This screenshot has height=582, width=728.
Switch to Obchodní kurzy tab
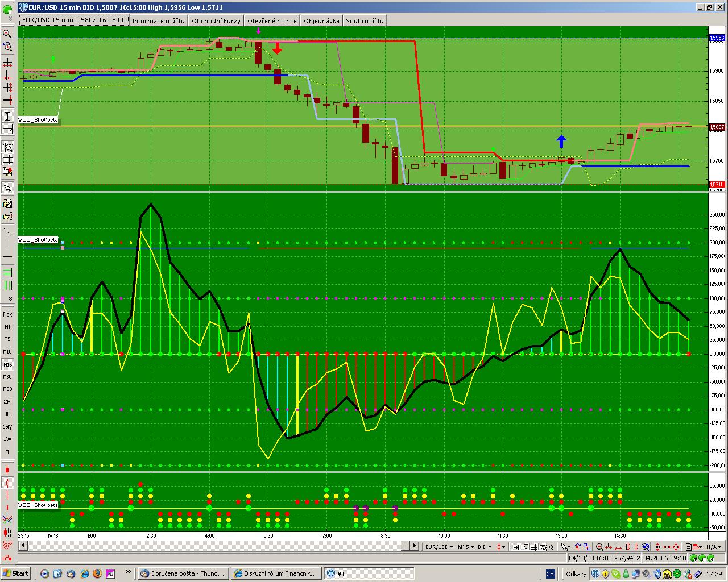pyautogui.click(x=216, y=21)
